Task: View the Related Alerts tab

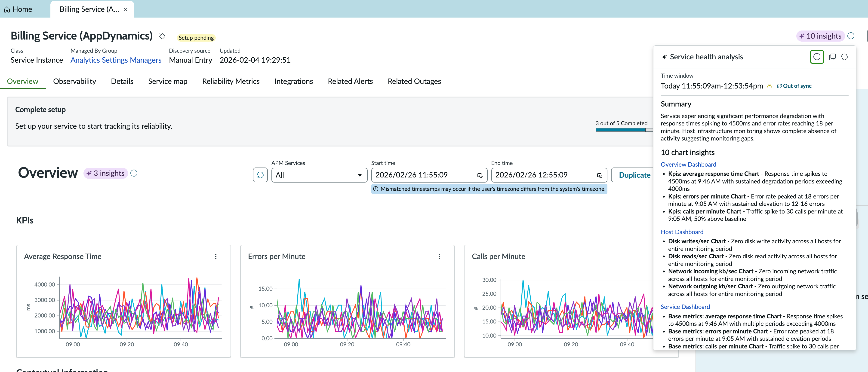Action: coord(350,81)
